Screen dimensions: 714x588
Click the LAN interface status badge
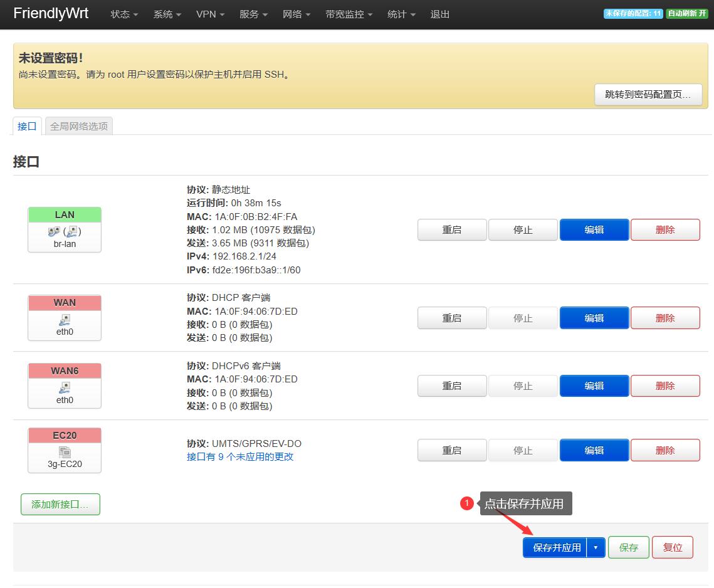65,214
